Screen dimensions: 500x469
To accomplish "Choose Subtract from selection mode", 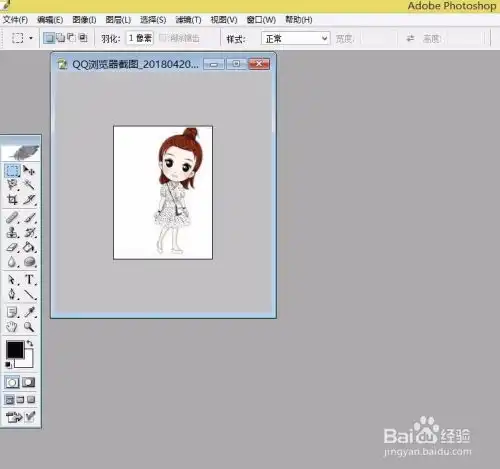I will 71,38.
